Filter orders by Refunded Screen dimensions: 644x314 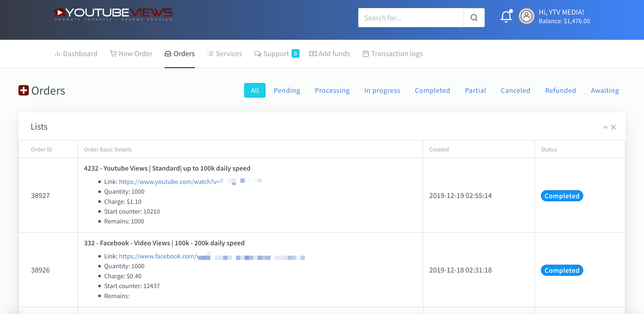560,90
